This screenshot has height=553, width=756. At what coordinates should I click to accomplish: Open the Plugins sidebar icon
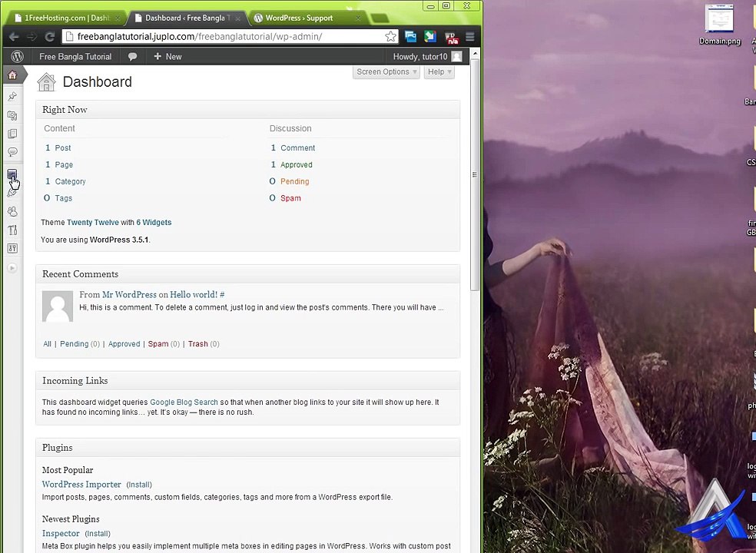12,192
